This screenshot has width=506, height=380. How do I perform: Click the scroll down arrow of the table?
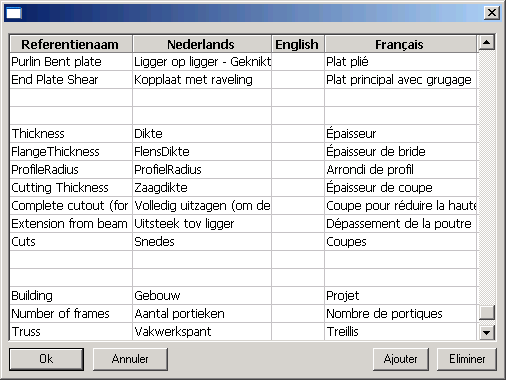[x=487, y=332]
